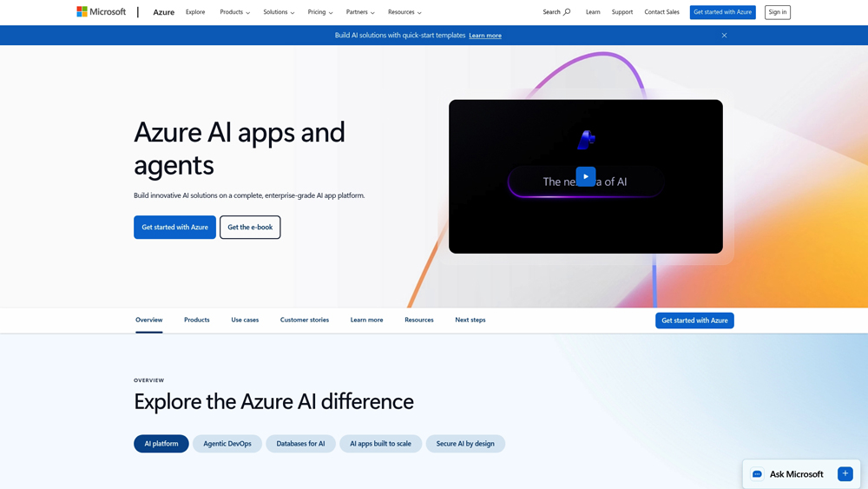The image size is (868, 489).
Task: Click the Get the e-book button
Action: click(250, 227)
